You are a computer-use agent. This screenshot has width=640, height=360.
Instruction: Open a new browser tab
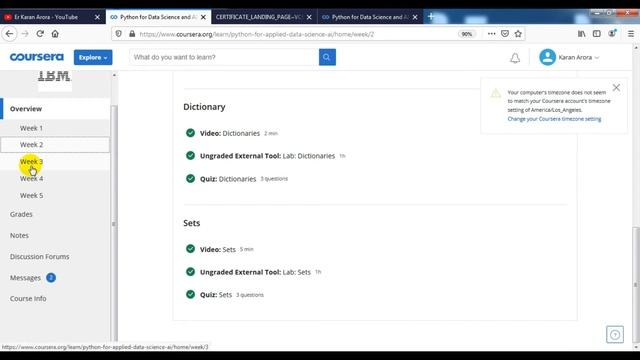pyautogui.click(x=431, y=17)
